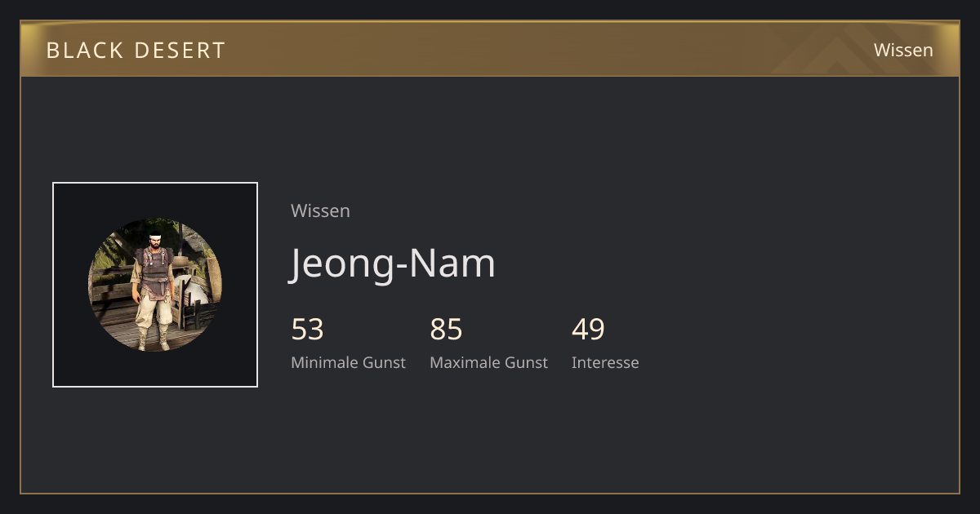This screenshot has height=514, width=980.
Task: Click the Minimale Gunst label
Action: click(x=348, y=362)
